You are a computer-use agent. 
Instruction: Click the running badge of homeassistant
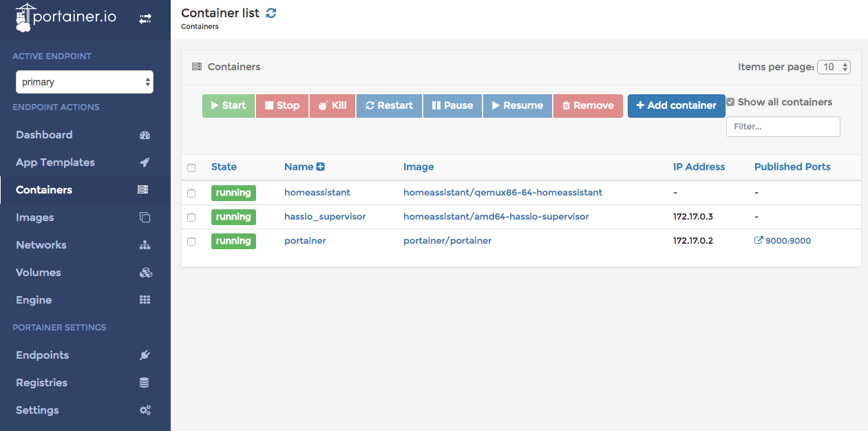(233, 193)
